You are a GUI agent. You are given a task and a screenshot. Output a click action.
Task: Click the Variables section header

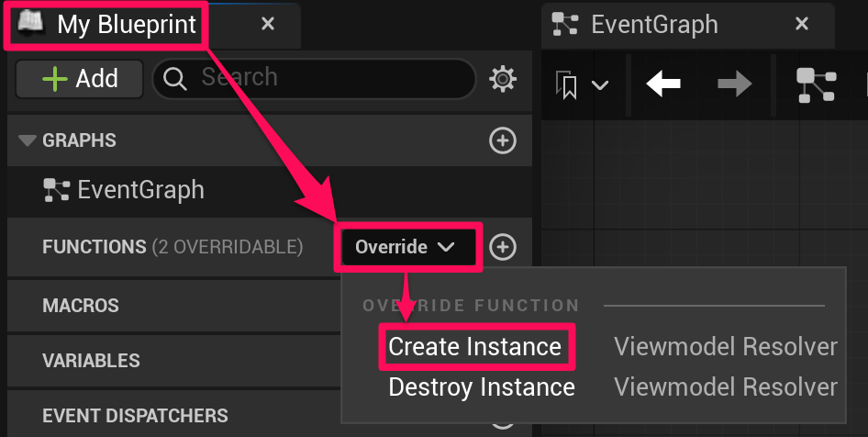92,360
